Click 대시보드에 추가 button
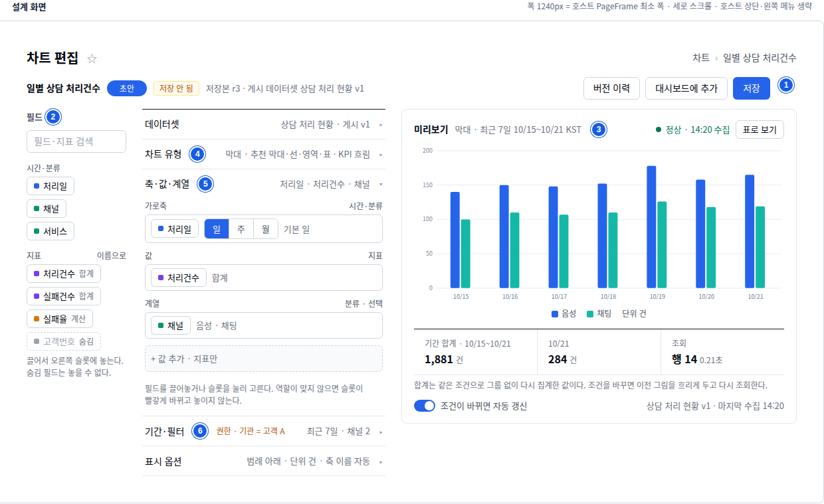The image size is (824, 504). [x=686, y=88]
